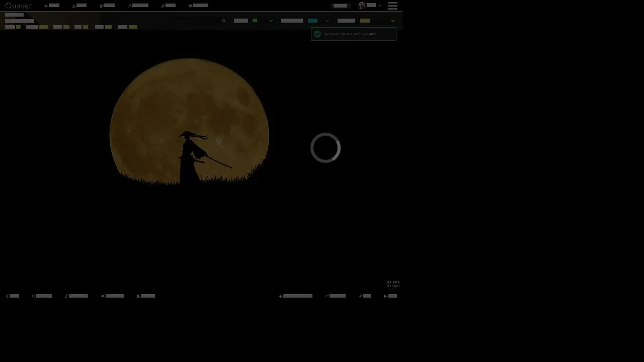This screenshot has width=644, height=362.
Task: Click the back chevron in footer
Action: click(x=7, y=296)
